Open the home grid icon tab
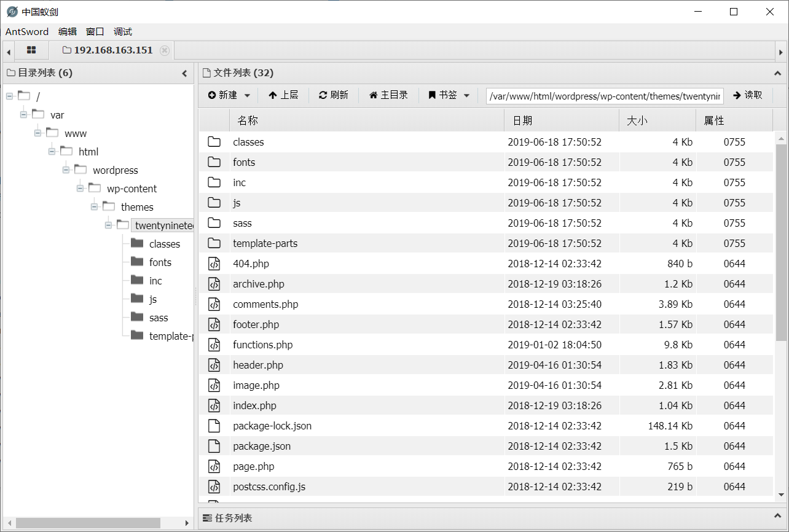 (31, 50)
